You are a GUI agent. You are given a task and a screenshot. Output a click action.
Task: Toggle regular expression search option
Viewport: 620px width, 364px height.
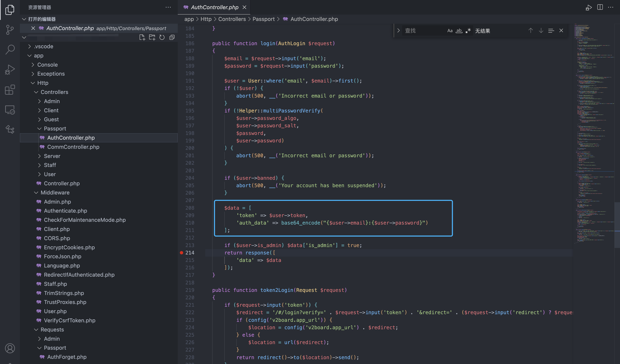coord(468,31)
